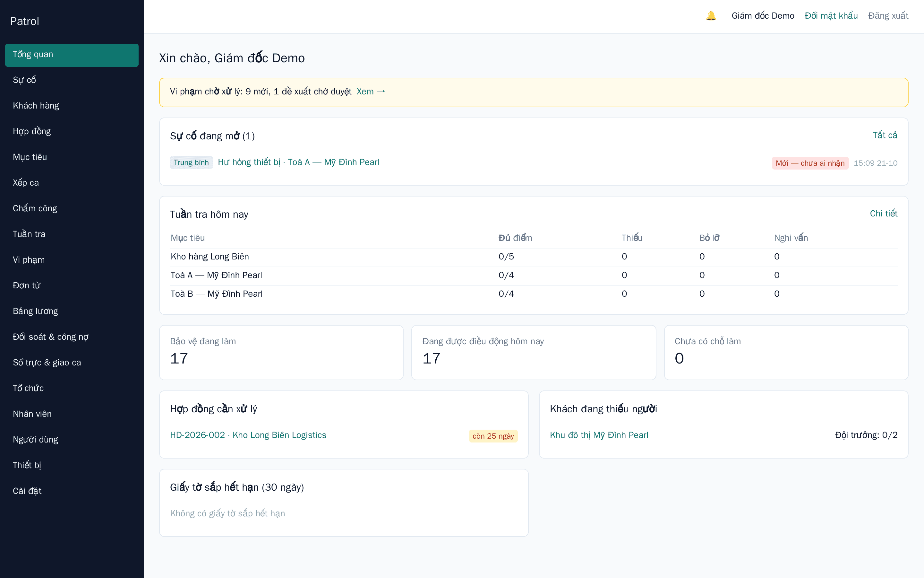This screenshot has width=924, height=578.
Task: Open Khu đô thị Mỹ Đình Pearl
Action: (x=599, y=435)
